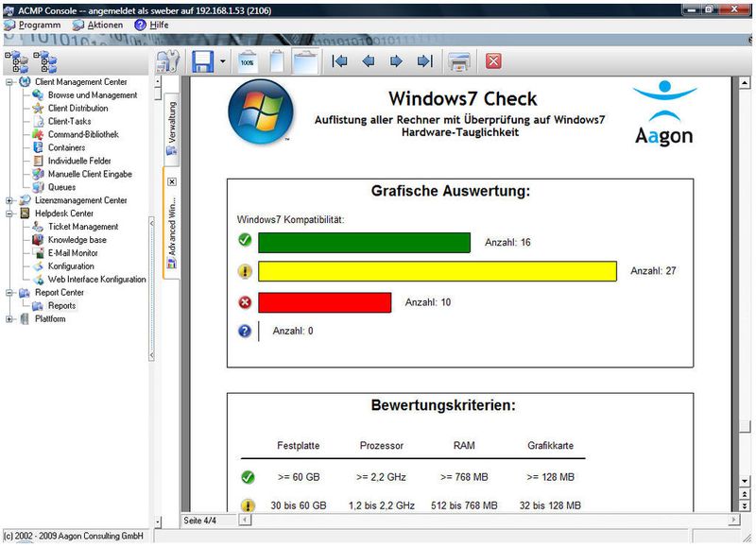Click the expand all tree icon

click(x=16, y=61)
